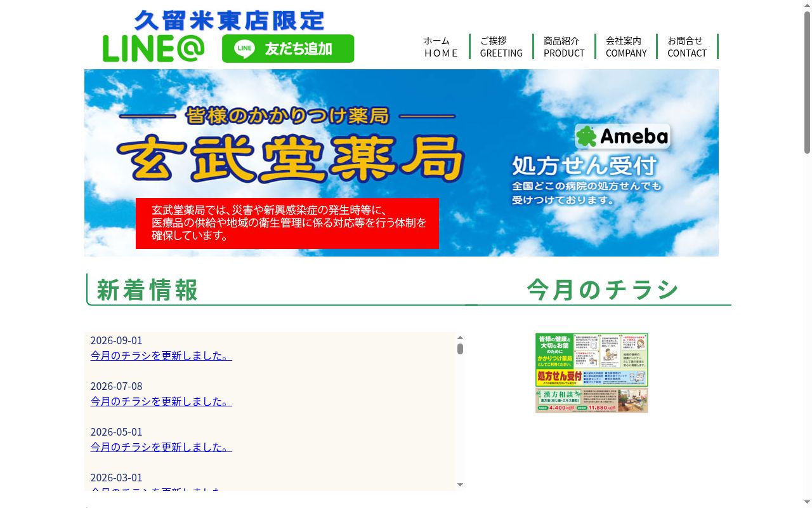
Task: Open the 2026-07-08 flyer update link
Action: (161, 401)
